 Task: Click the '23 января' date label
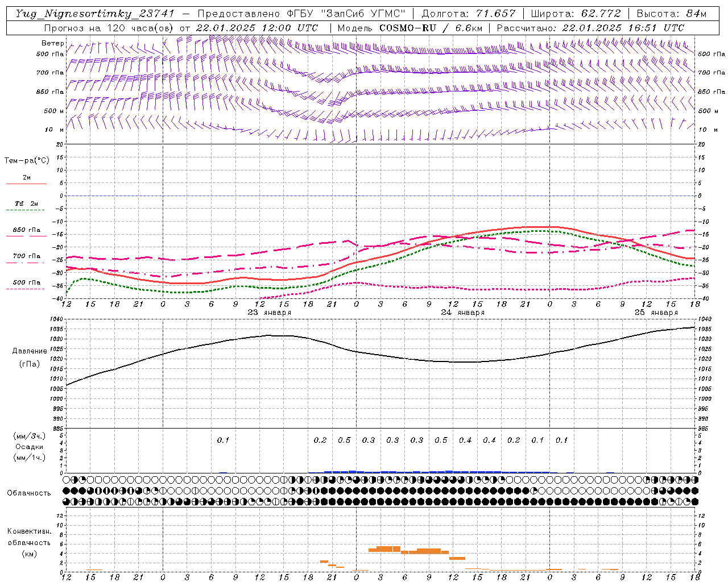coord(270,313)
